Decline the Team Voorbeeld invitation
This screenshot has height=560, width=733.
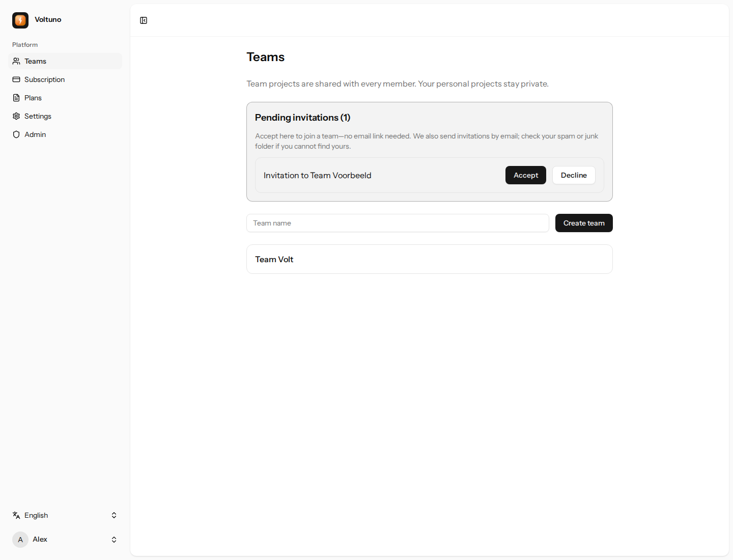tap(574, 175)
